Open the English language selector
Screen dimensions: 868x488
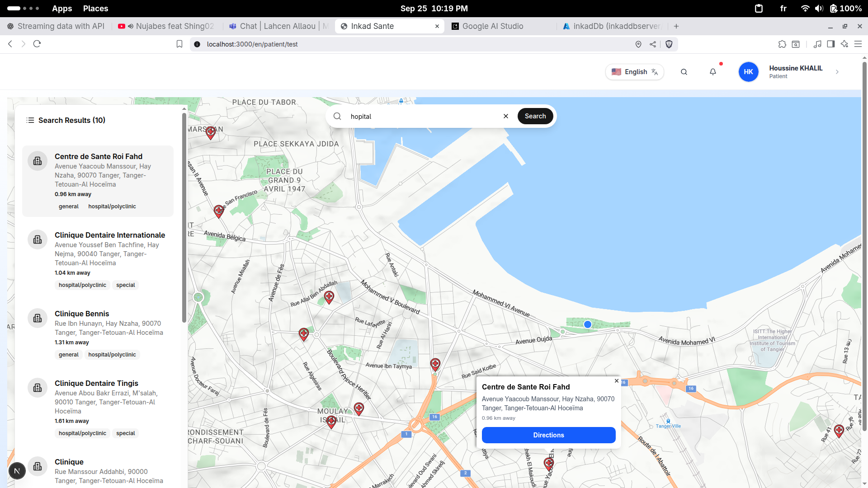(x=635, y=72)
